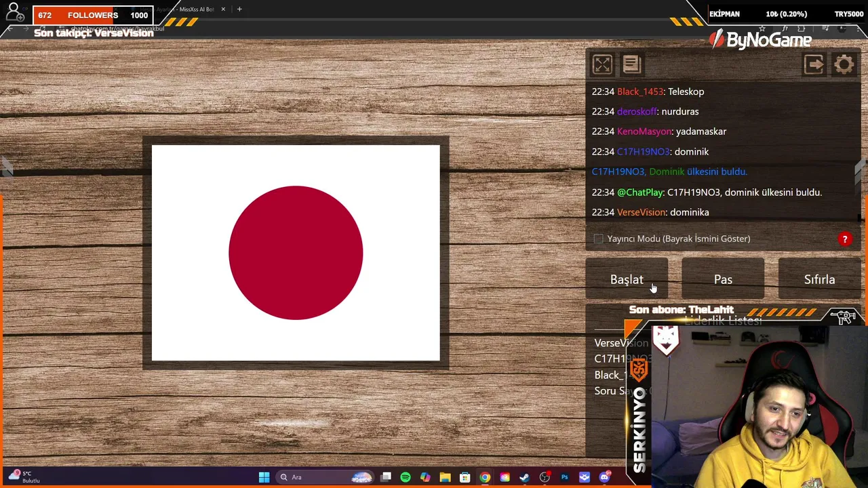Click the exit arrow icon in game panel
Image resolution: width=868 pixels, height=488 pixels.
pyautogui.click(x=814, y=64)
